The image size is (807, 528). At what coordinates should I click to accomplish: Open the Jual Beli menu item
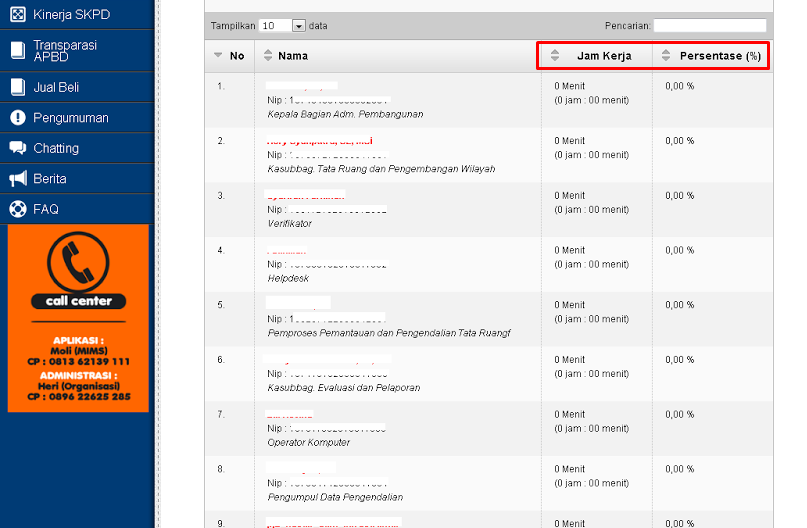77,87
